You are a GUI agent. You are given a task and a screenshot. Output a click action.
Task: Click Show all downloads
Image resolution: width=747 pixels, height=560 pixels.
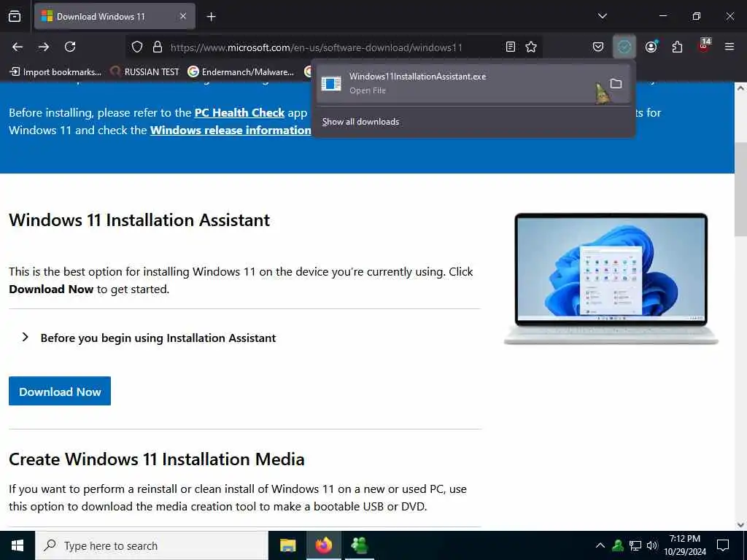360,122
